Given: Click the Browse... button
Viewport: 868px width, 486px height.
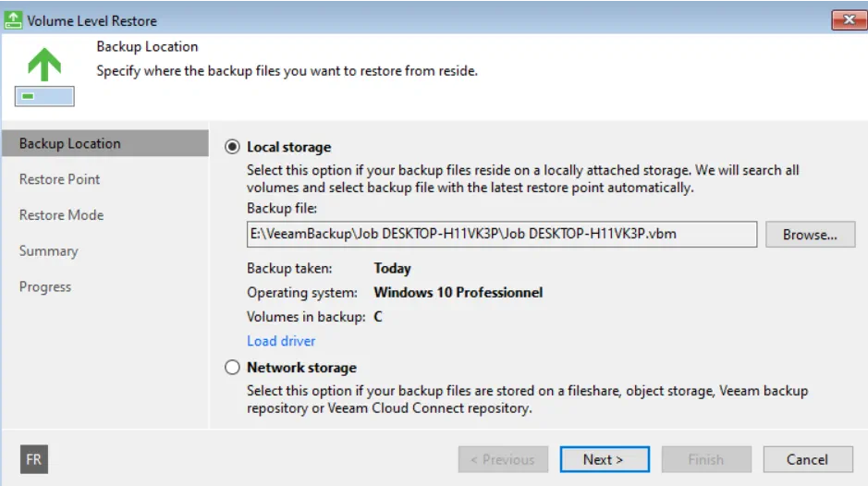Looking at the screenshot, I should tap(811, 234).
